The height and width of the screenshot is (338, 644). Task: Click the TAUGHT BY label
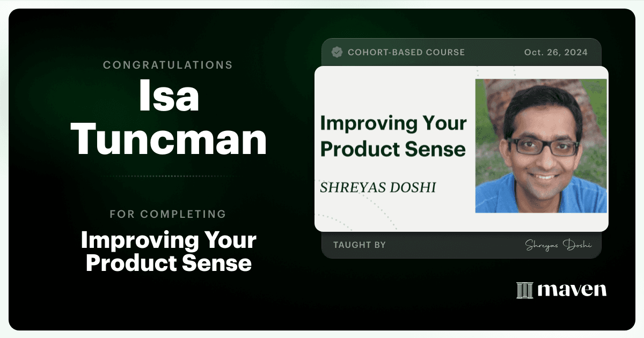pos(360,245)
